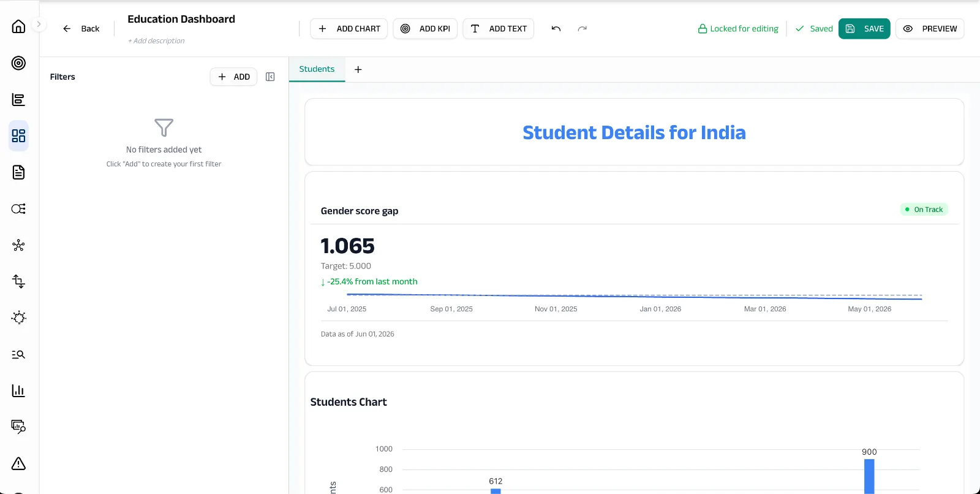The height and width of the screenshot is (494, 980).
Task: Click the Students Chart title
Action: click(349, 402)
